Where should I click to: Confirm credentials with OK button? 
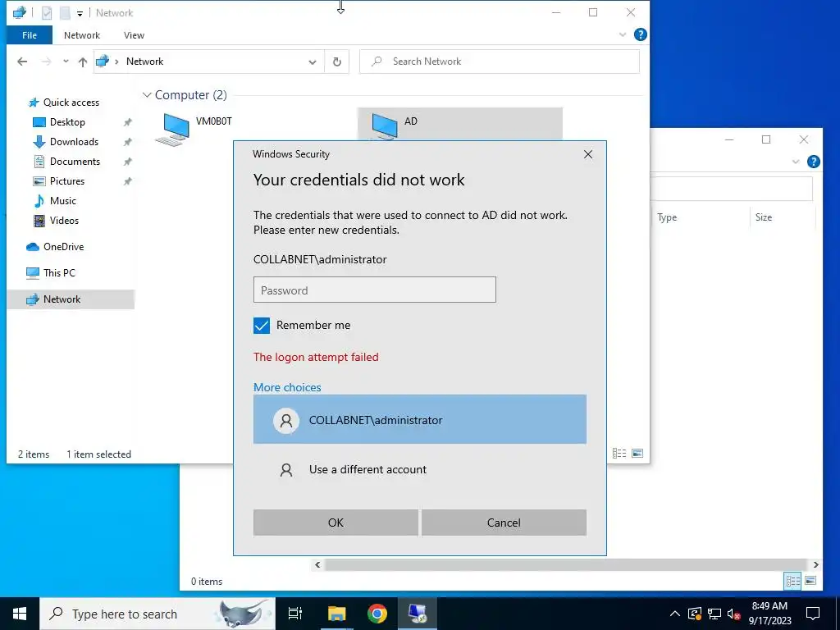coord(336,523)
